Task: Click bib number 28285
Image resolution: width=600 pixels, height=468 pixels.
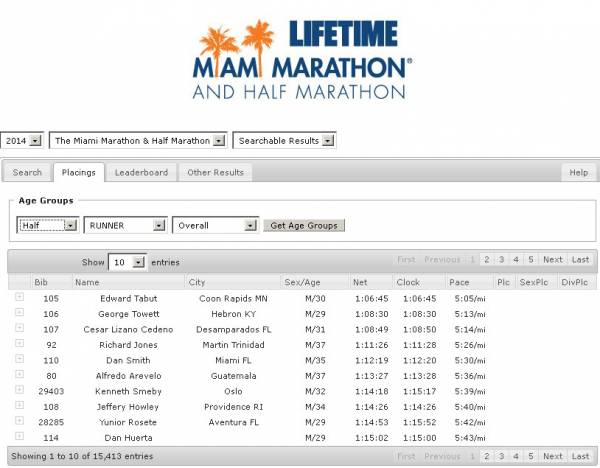Action: pyautogui.click(x=51, y=422)
